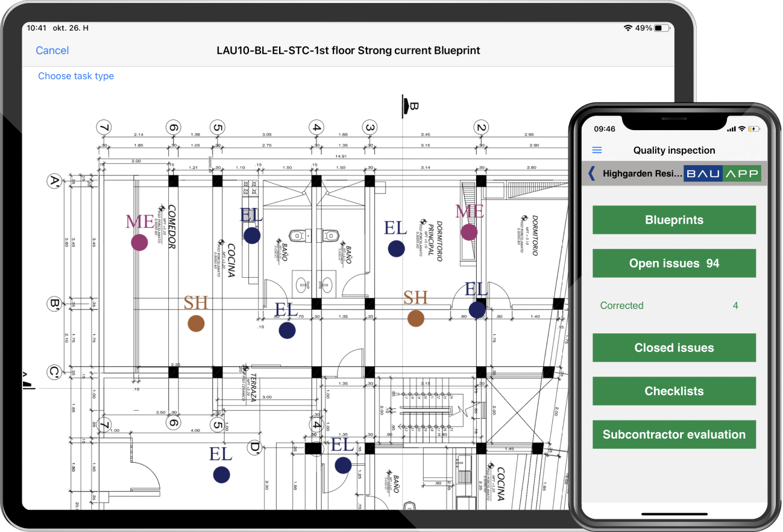Tap the BAU APP logo
The image size is (783, 532).
tap(722, 173)
